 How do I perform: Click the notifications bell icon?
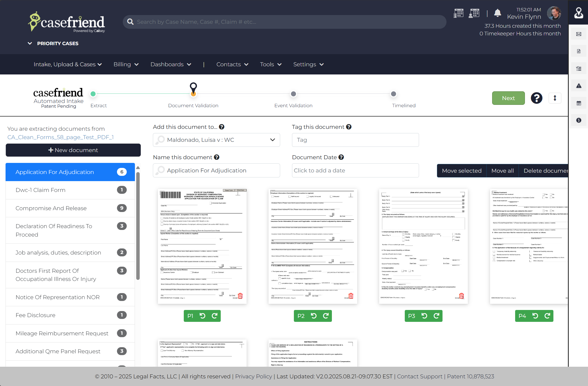tap(497, 13)
